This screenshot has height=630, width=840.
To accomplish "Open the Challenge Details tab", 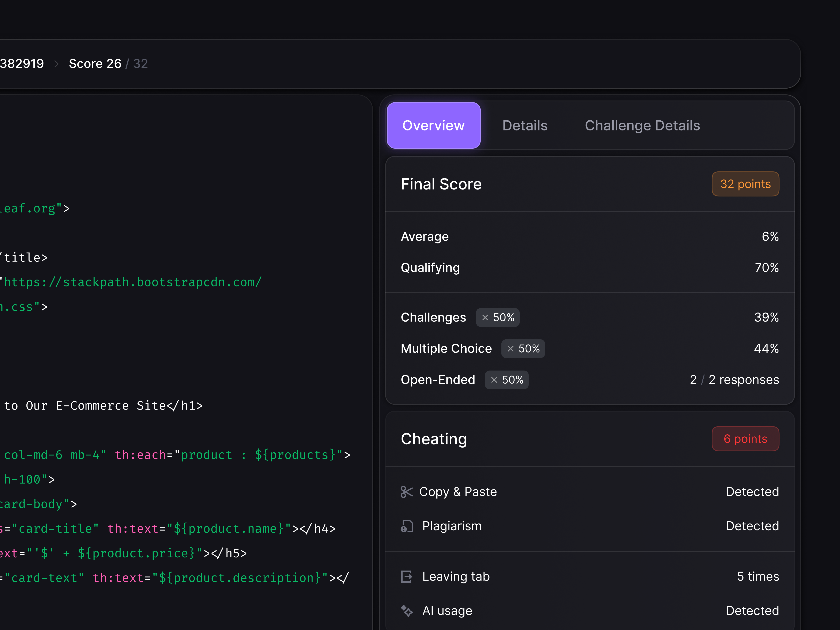I will [x=642, y=125].
